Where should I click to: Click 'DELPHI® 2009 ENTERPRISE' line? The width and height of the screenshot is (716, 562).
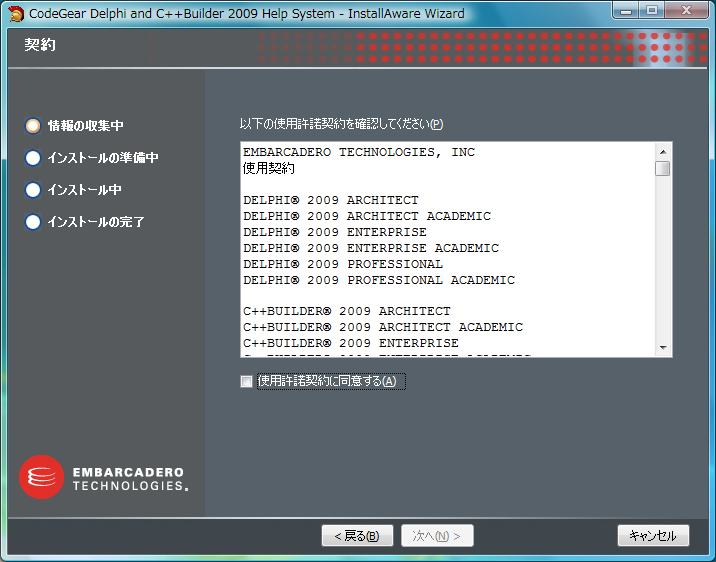point(335,232)
